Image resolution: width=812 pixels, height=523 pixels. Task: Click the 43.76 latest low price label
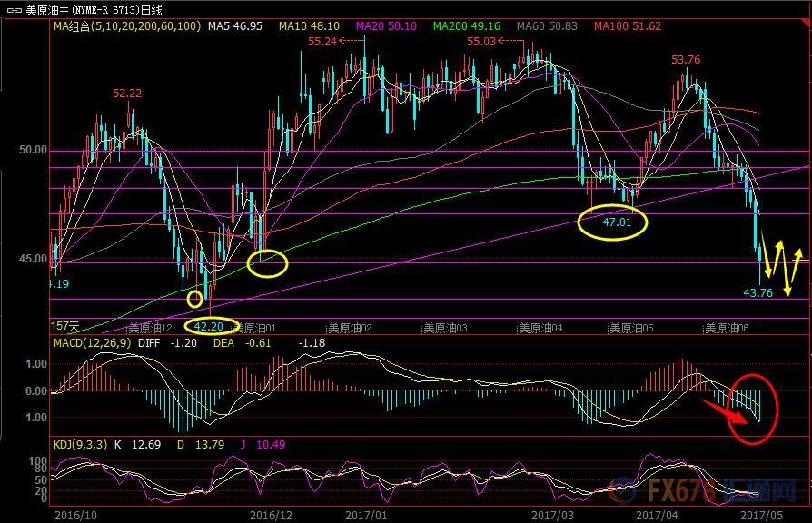[x=758, y=292]
